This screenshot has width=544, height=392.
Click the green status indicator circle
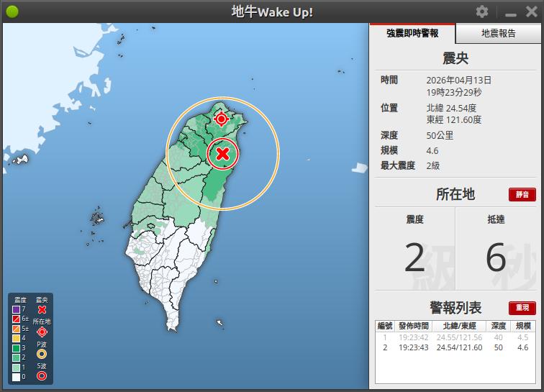[x=12, y=12]
